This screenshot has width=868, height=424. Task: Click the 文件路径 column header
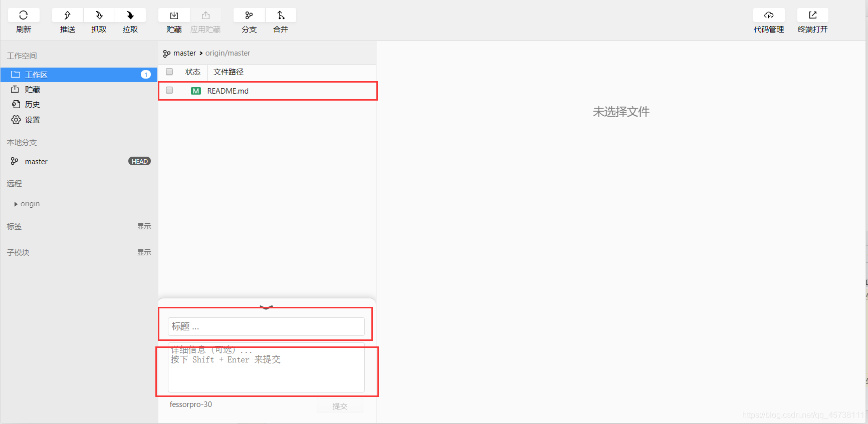click(229, 72)
